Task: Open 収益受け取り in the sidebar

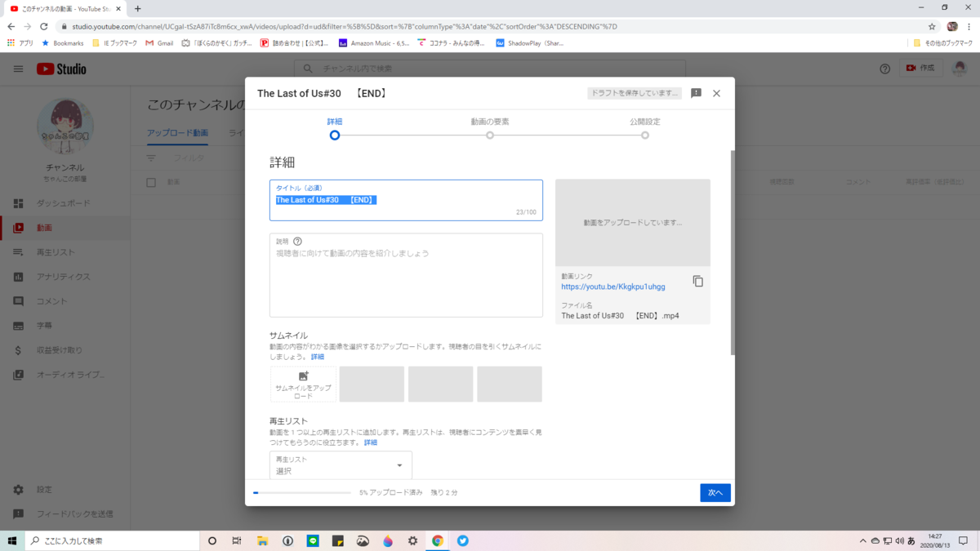Action: [65, 350]
